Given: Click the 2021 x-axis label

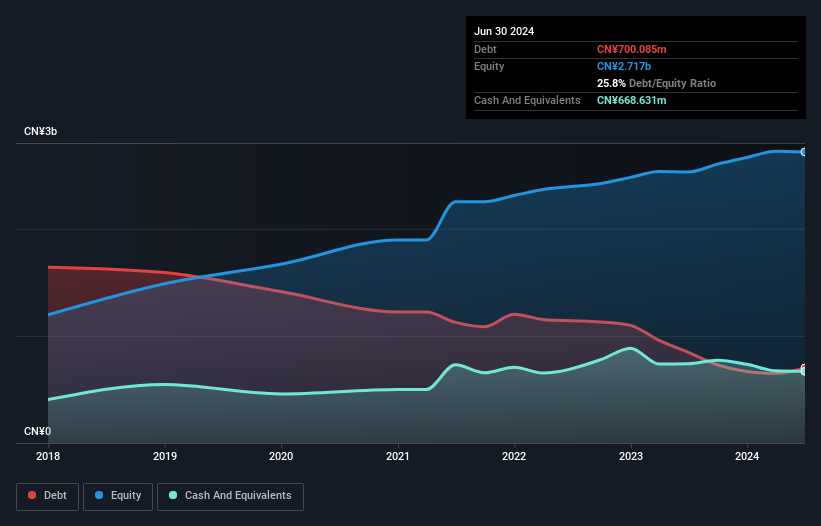Looking at the screenshot, I should (x=398, y=456).
